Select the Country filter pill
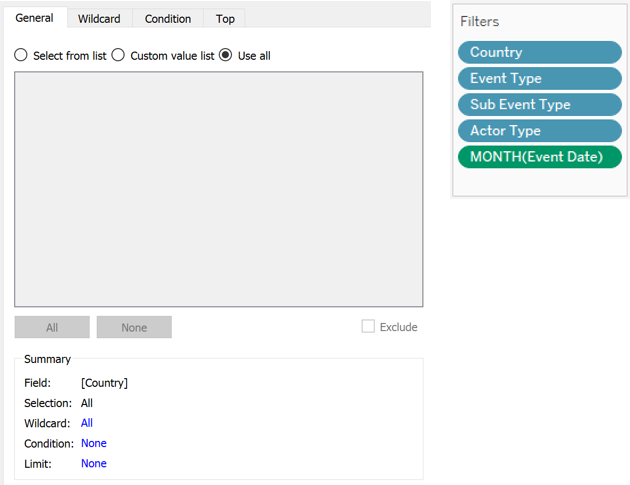 pos(540,52)
